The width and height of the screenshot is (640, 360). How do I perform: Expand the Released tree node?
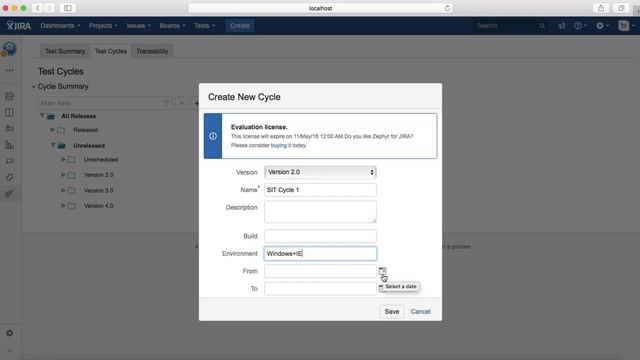[x=52, y=130]
